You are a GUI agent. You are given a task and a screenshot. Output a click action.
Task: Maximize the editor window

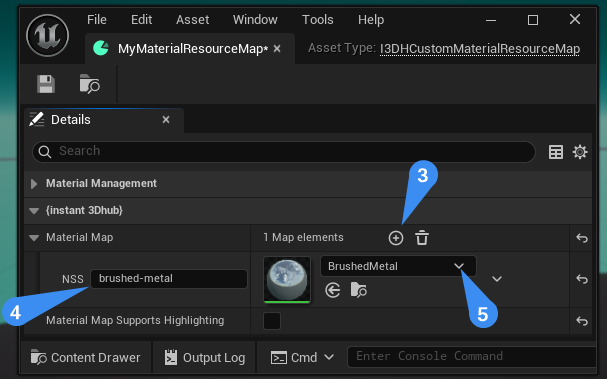tap(533, 20)
